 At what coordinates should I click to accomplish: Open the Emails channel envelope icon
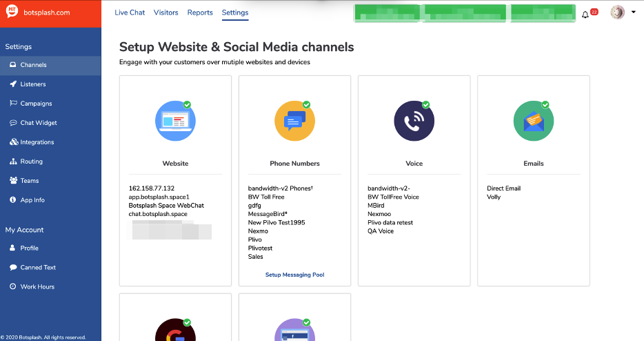[534, 121]
